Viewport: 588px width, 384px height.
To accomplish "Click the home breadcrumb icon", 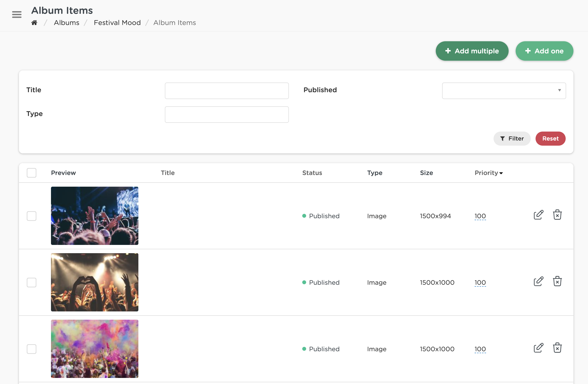I will tap(34, 23).
